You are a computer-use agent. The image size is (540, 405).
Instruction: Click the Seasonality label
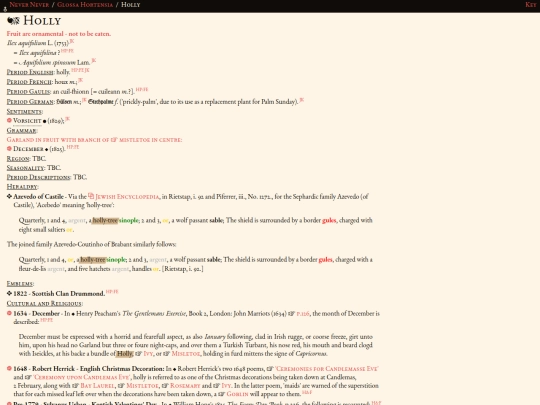click(25, 168)
